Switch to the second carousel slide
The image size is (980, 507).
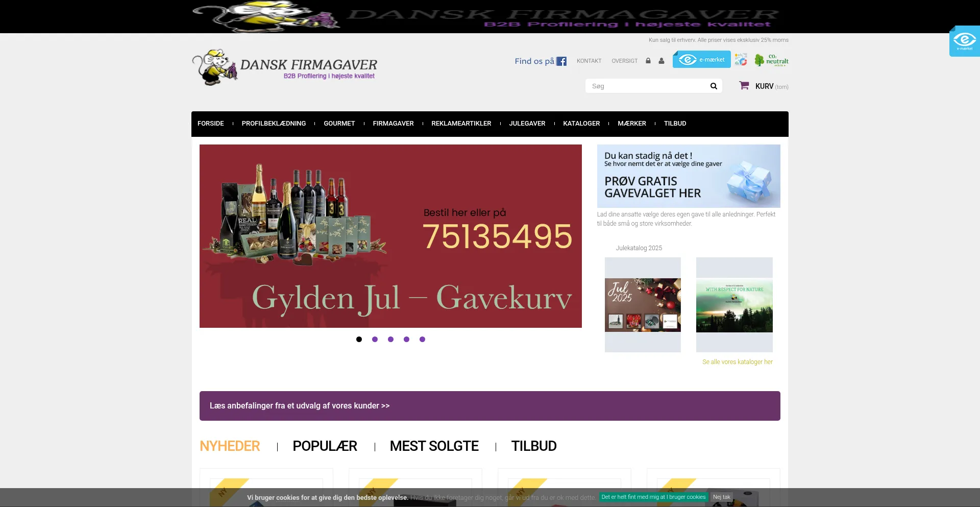click(x=375, y=340)
